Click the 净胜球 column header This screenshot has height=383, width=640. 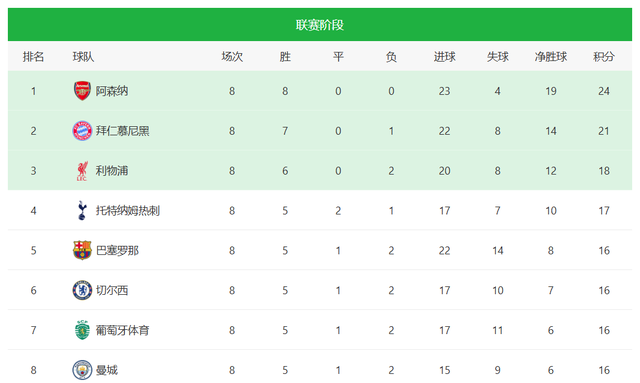coord(551,56)
